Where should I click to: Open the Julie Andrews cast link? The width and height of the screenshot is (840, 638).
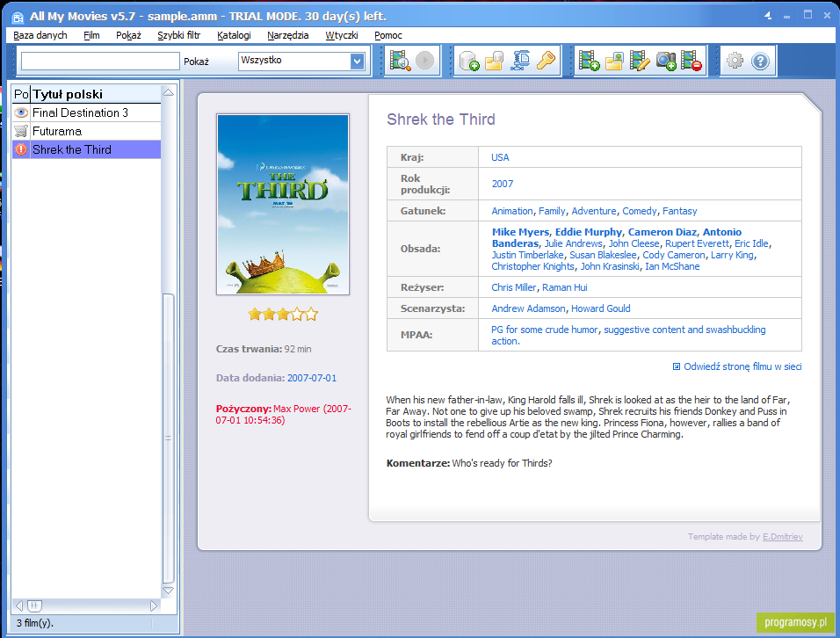[573, 243]
